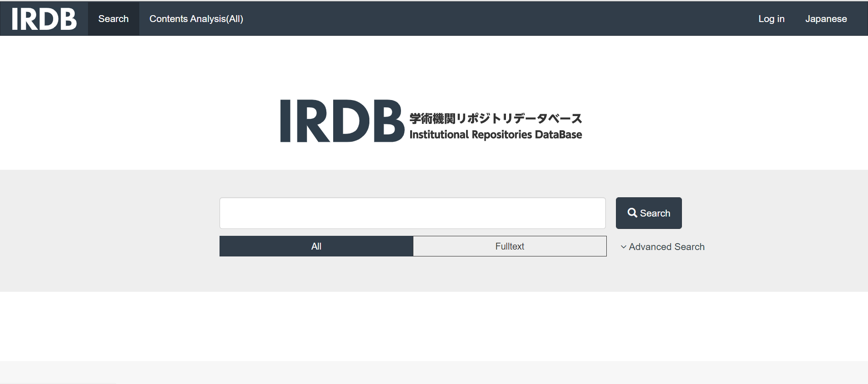Go to the Log in page
Screen dimensions: 868x384
pos(771,19)
